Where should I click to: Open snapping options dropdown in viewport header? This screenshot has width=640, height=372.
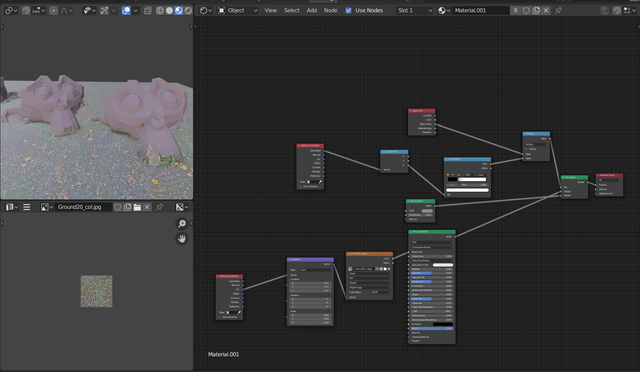coord(38,11)
